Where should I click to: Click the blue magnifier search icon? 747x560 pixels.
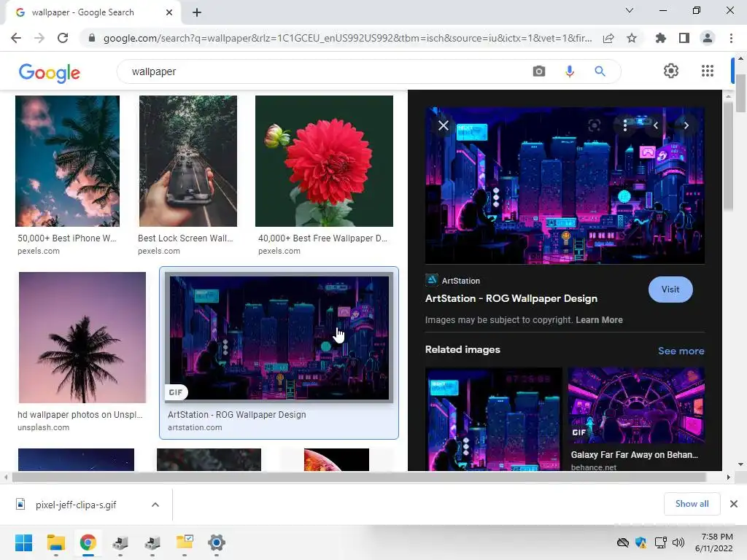[x=600, y=71]
